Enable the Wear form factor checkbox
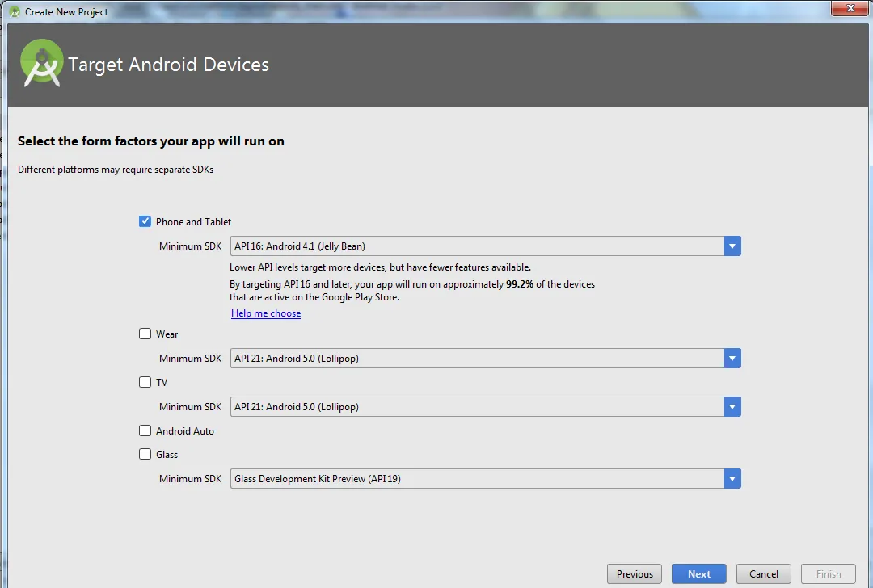 [x=145, y=334]
